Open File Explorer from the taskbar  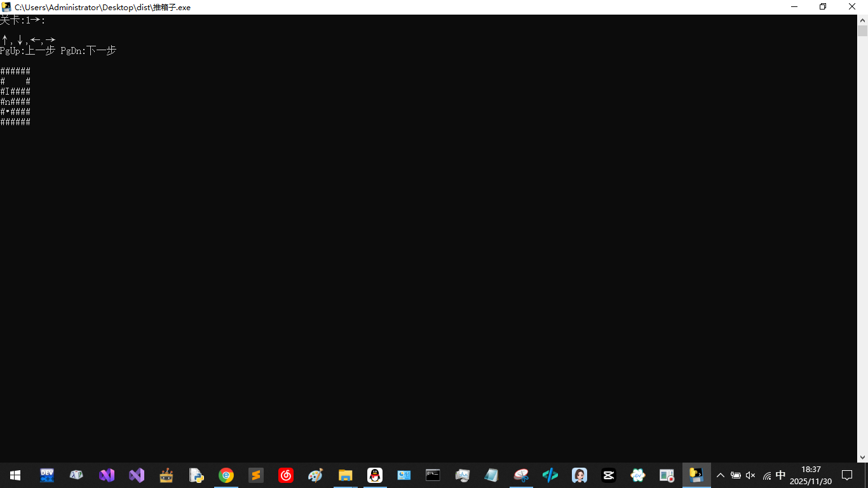coord(345,475)
